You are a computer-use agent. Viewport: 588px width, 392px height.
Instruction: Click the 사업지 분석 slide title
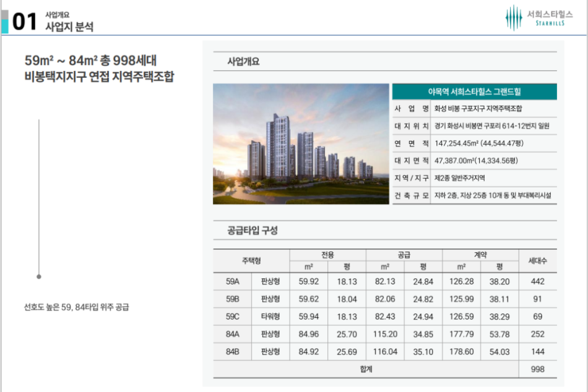tap(69, 27)
